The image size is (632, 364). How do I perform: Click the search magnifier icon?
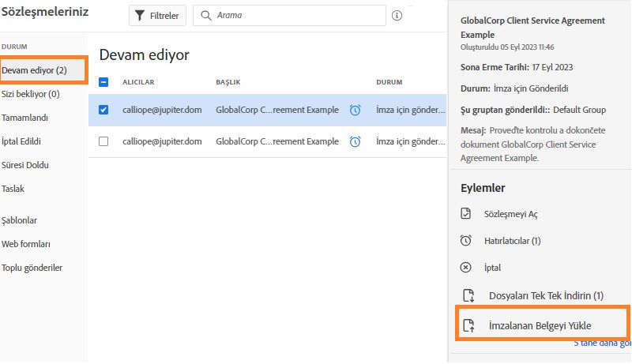[x=205, y=16]
